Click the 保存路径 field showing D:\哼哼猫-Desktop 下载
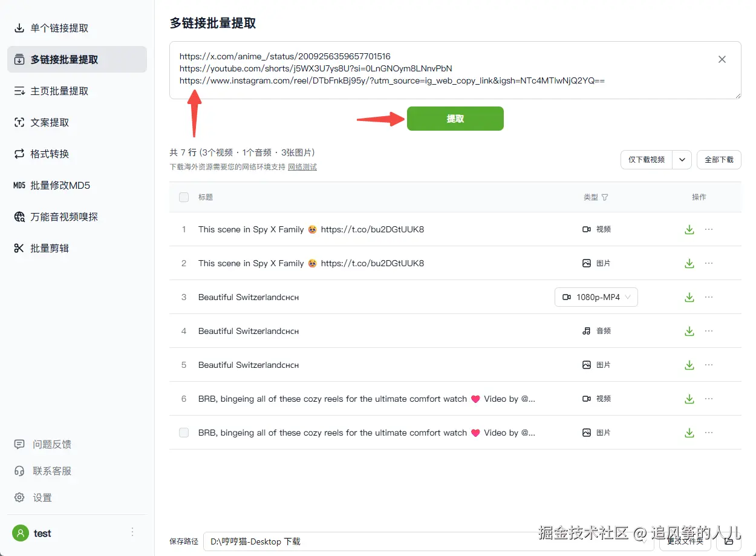756x556 pixels. pyautogui.click(x=428, y=541)
